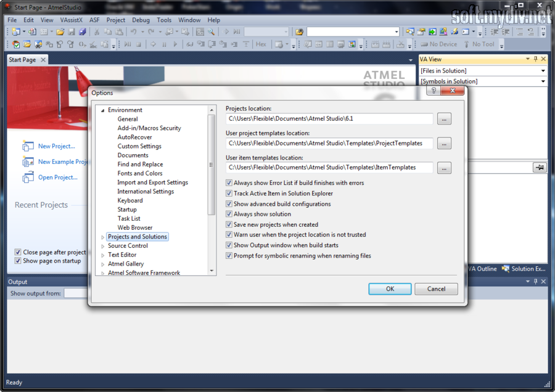Image resolution: width=555 pixels, height=392 pixels.
Task: Click the command window icon in toolbar
Action: tap(466, 32)
